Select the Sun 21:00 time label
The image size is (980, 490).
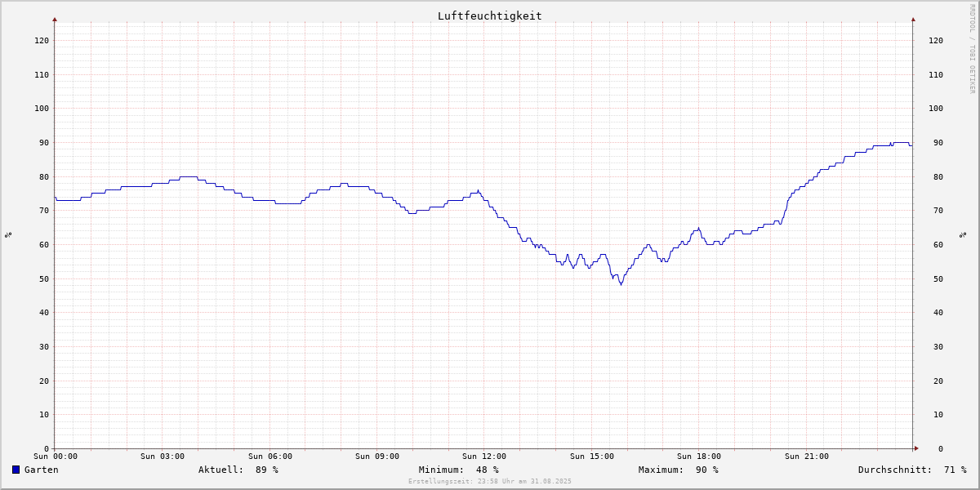[x=806, y=457]
